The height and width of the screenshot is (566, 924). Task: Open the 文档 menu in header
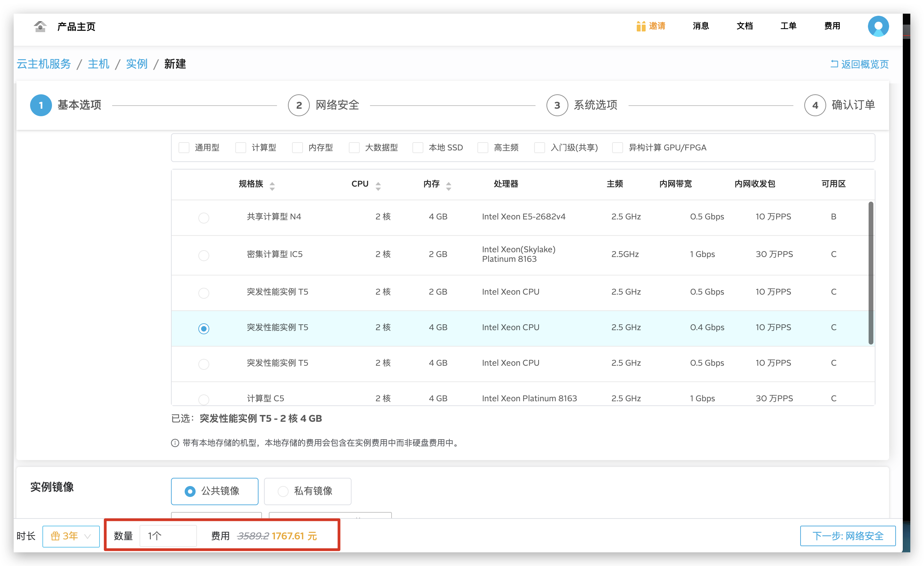coord(744,26)
